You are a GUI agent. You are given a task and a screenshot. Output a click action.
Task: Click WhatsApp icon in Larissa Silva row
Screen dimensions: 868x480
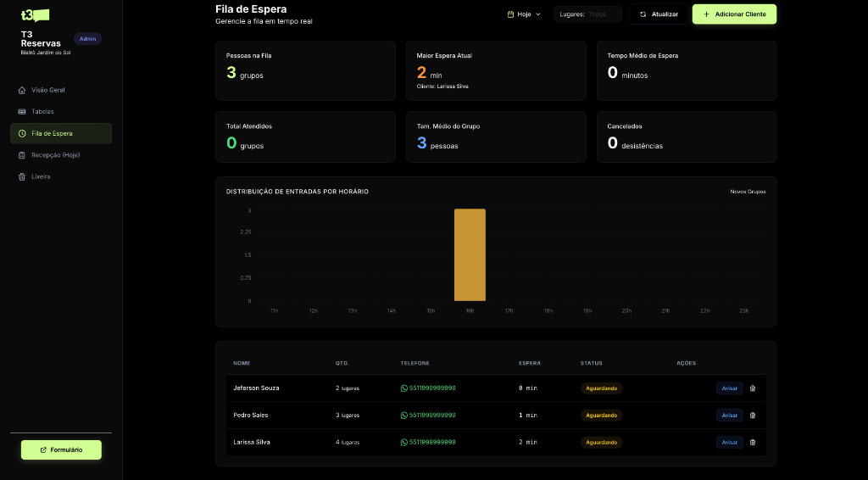[x=404, y=443]
